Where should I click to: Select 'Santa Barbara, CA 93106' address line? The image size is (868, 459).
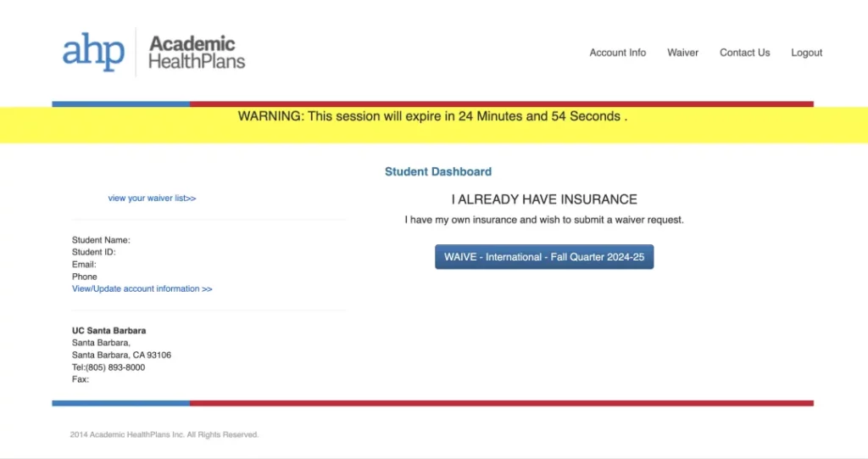[121, 355]
